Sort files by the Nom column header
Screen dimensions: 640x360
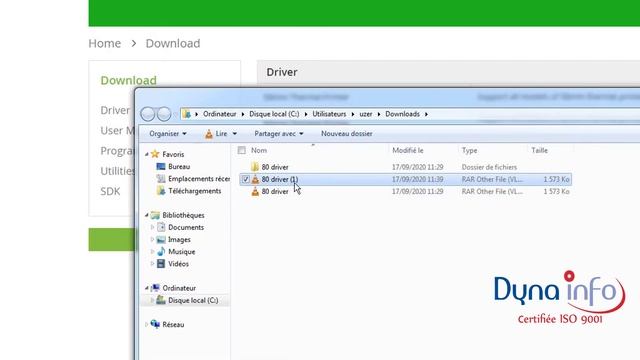[x=259, y=151]
